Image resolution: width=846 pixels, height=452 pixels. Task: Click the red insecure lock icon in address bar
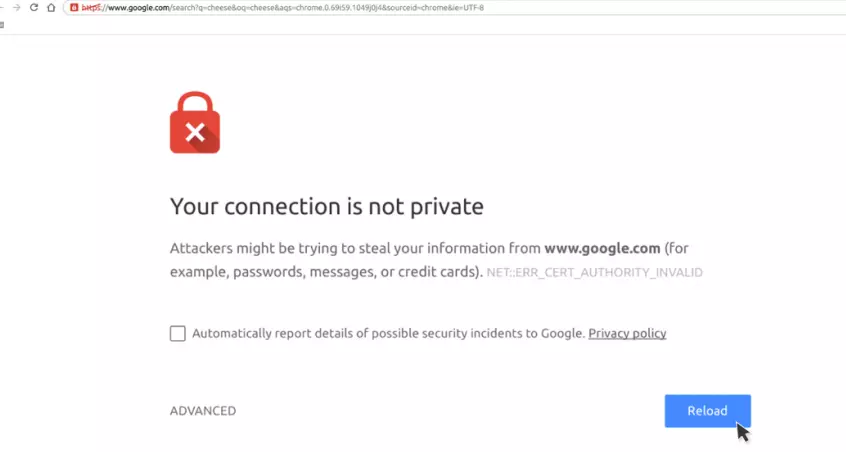(74, 7)
